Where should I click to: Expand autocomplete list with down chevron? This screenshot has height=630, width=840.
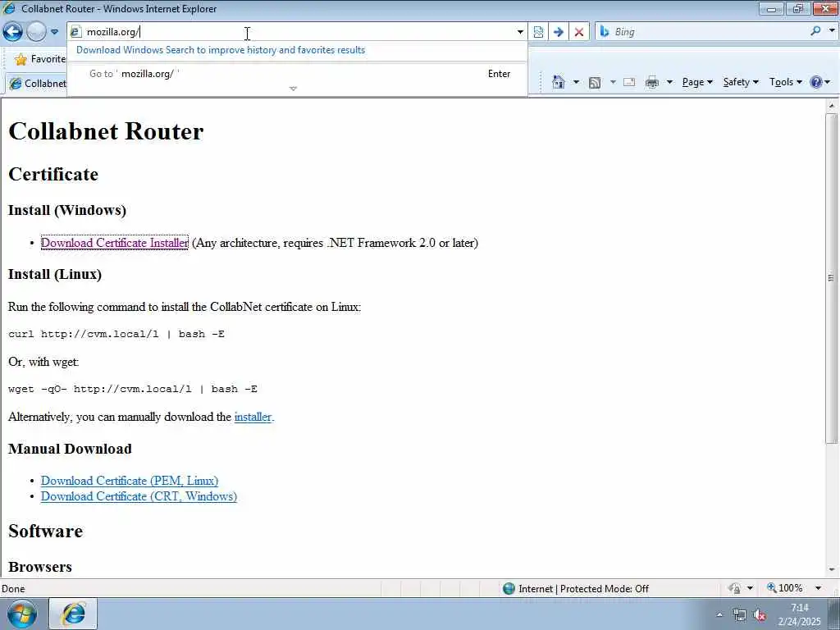tap(293, 89)
